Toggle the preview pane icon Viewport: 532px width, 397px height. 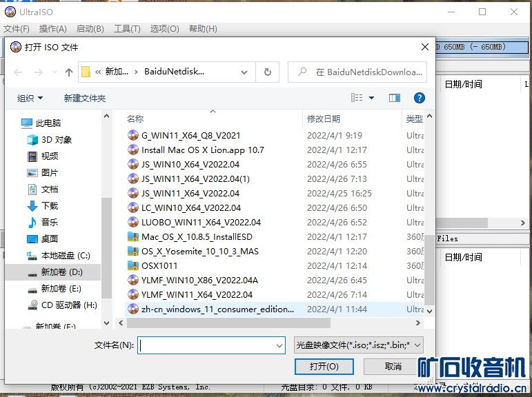pyautogui.click(x=394, y=98)
